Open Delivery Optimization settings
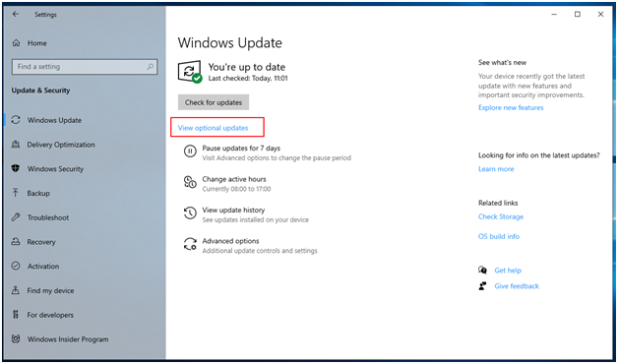The width and height of the screenshot is (618, 364). click(61, 145)
